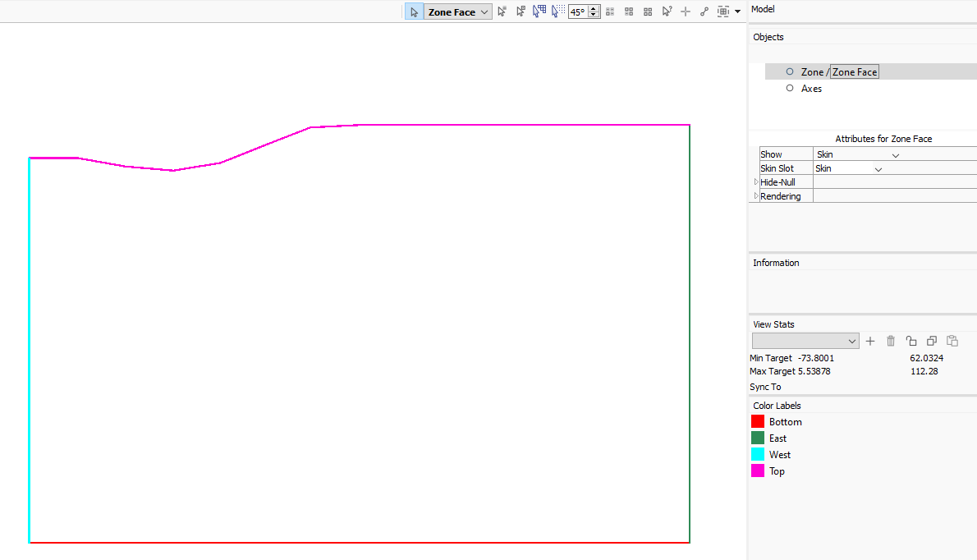Open the Show attribute Skin dropdown
The height and width of the screenshot is (560, 977).
pyautogui.click(x=896, y=155)
